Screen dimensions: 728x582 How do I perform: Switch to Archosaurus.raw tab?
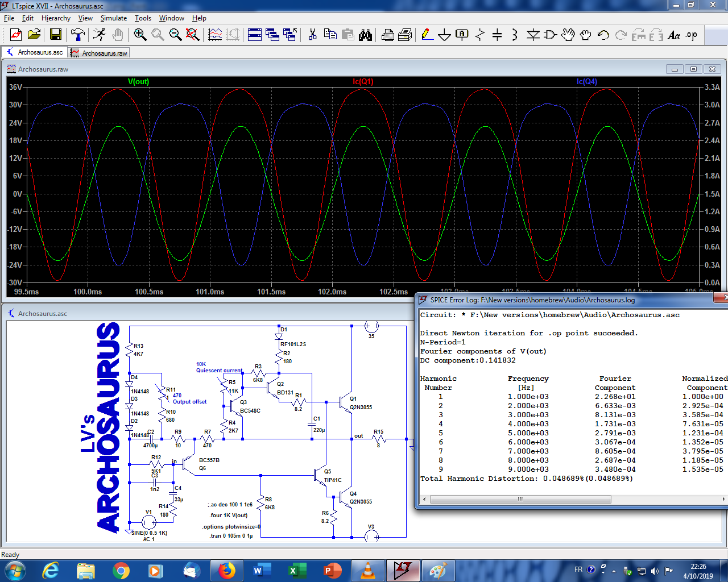[x=99, y=53]
